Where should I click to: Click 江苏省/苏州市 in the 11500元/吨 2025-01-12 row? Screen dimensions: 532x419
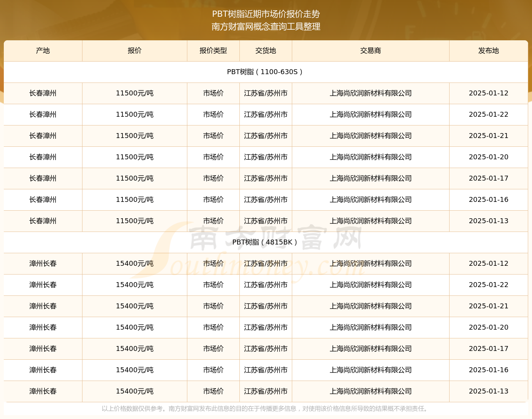pos(266,93)
